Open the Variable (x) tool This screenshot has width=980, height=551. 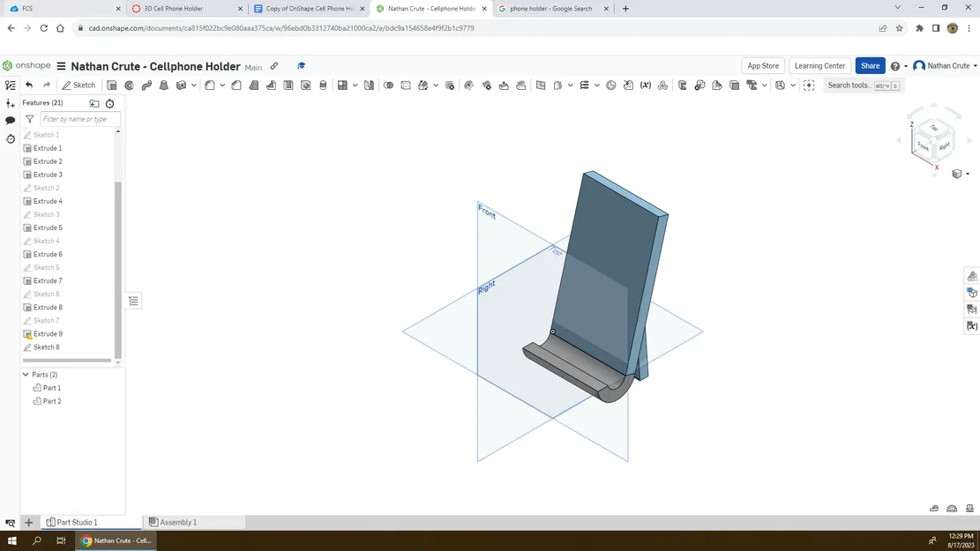click(x=646, y=85)
